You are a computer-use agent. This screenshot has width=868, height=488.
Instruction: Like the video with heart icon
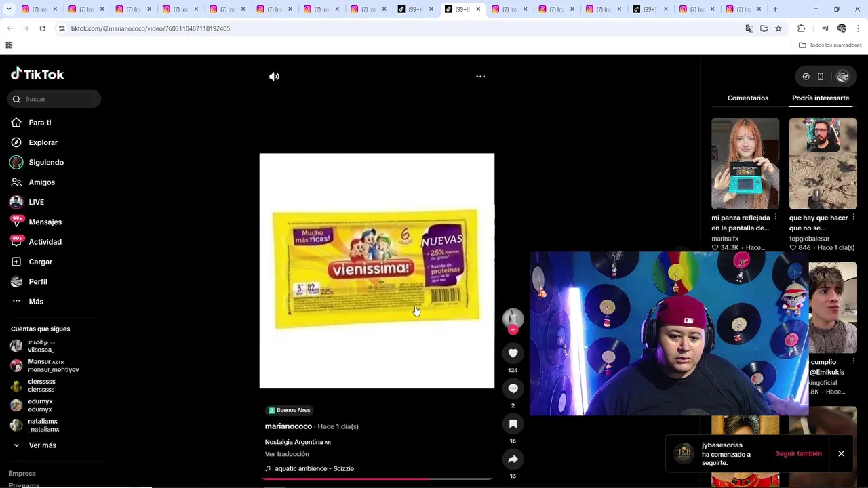513,353
